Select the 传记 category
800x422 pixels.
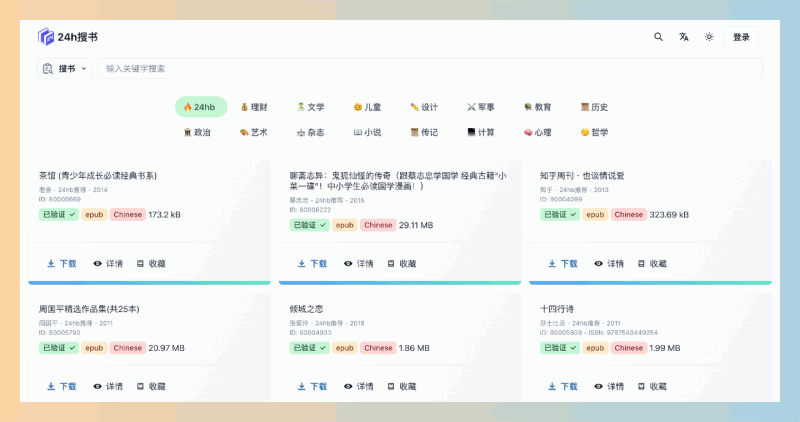(x=424, y=132)
